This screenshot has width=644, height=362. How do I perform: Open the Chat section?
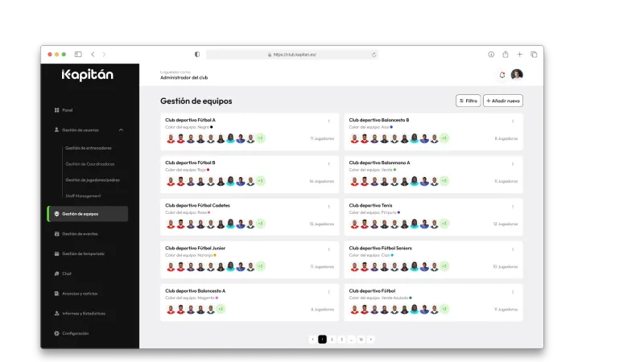pyautogui.click(x=63, y=274)
